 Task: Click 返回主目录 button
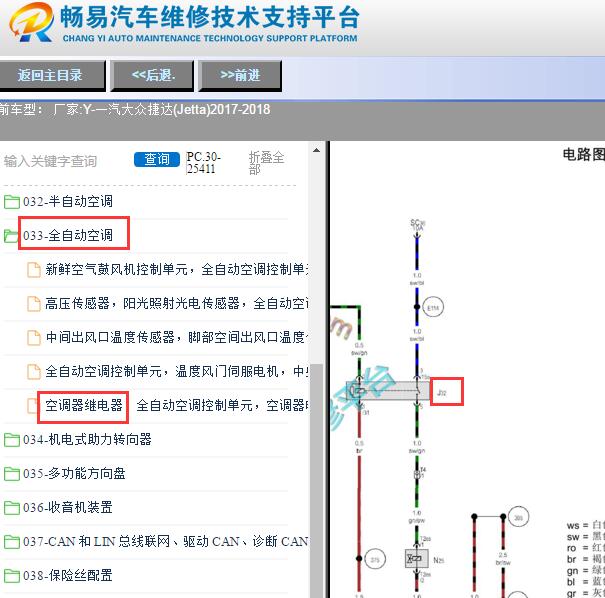(51, 75)
